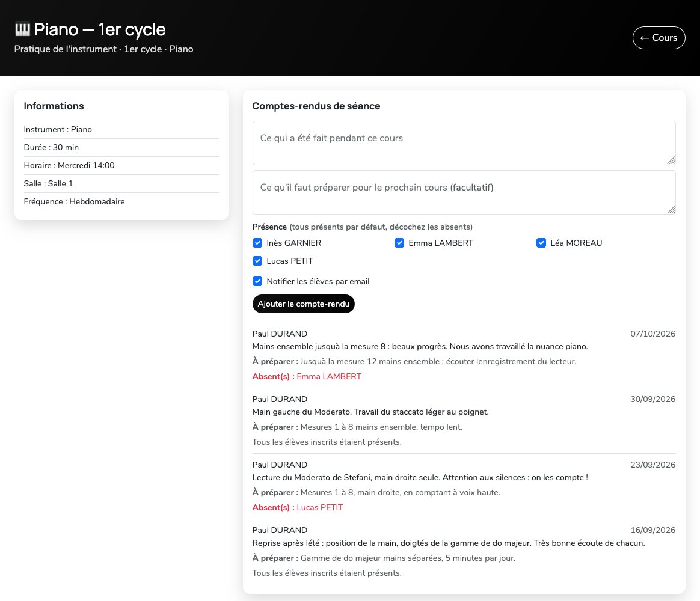
Task: Grab resize handle of preparation textarea
Action: tap(671, 210)
